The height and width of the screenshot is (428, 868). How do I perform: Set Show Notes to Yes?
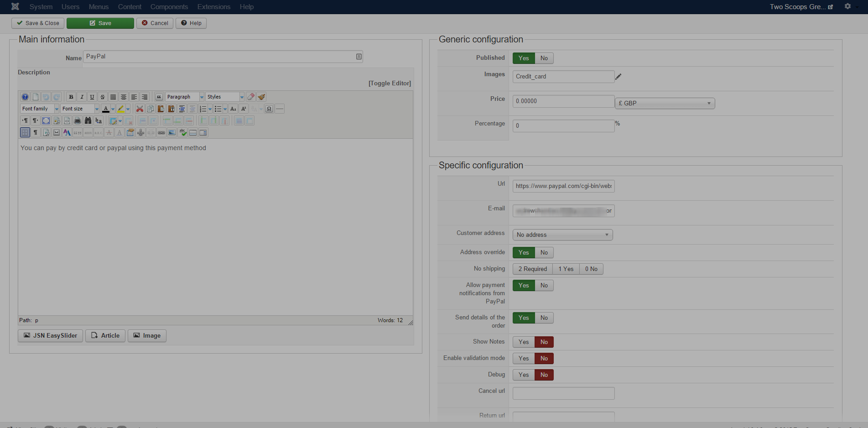coord(524,342)
